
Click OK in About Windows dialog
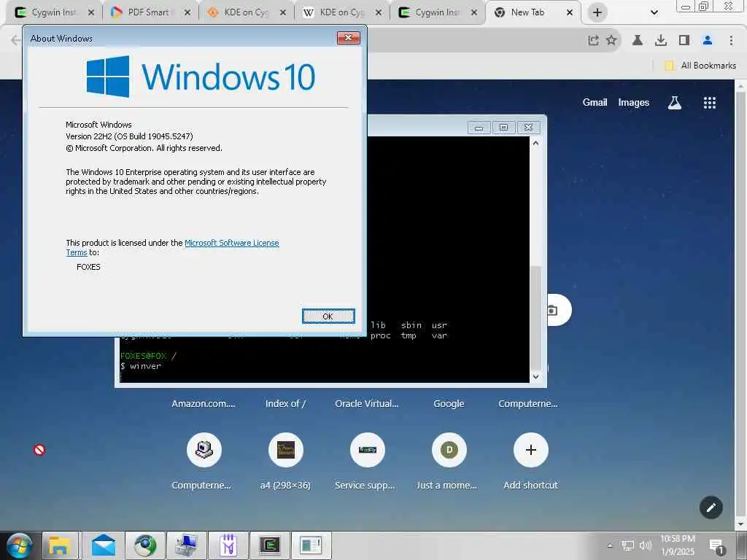(x=328, y=316)
